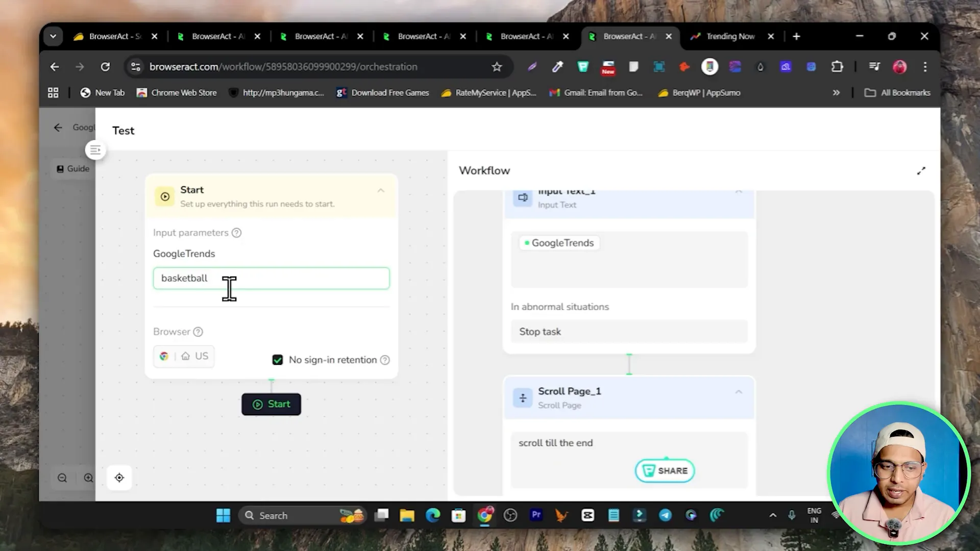The image size is (980, 551).
Task: Select the Scroll Page_1 node icon
Action: click(x=523, y=398)
